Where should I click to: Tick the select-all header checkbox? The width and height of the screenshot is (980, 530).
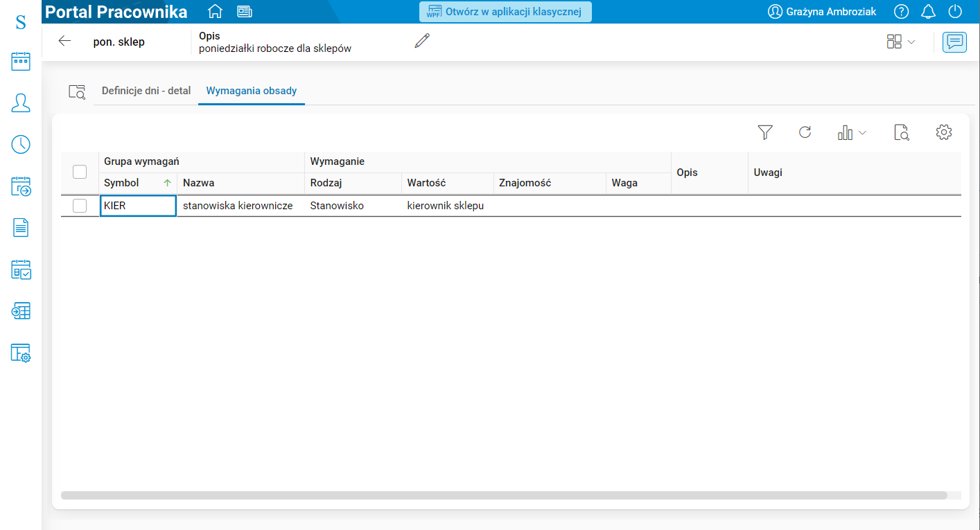(x=80, y=172)
